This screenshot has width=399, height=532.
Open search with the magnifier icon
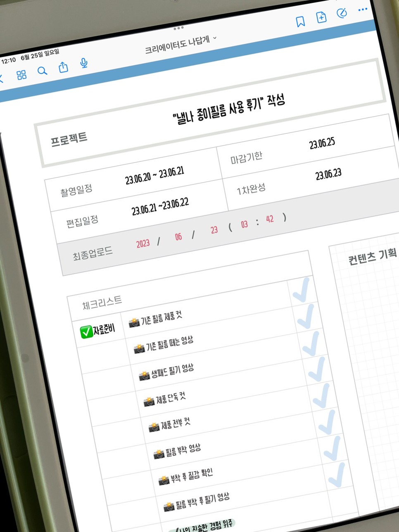click(42, 71)
